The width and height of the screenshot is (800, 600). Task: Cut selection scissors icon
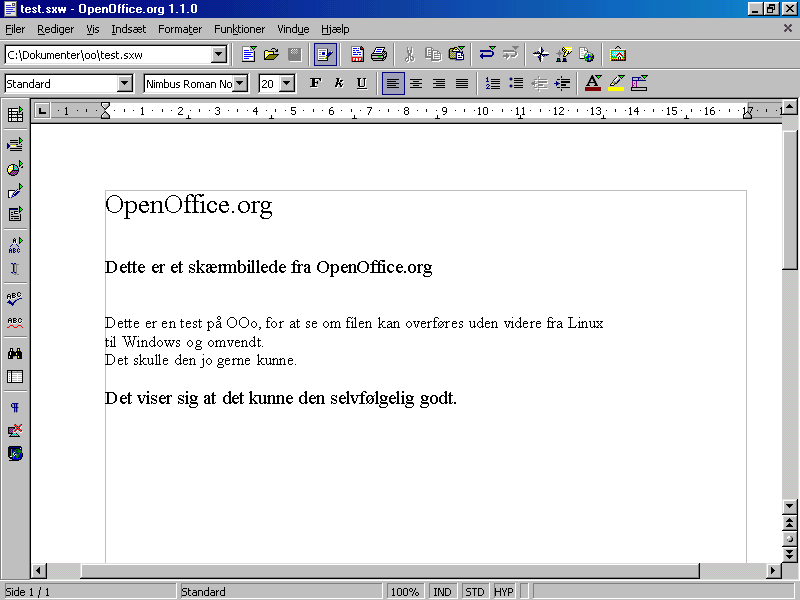(410, 54)
